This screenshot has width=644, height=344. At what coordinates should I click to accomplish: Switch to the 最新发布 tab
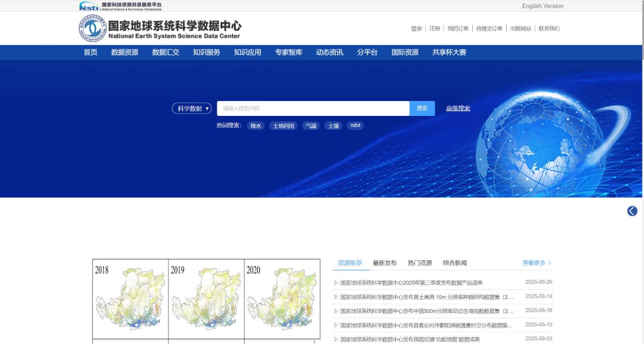coord(385,263)
